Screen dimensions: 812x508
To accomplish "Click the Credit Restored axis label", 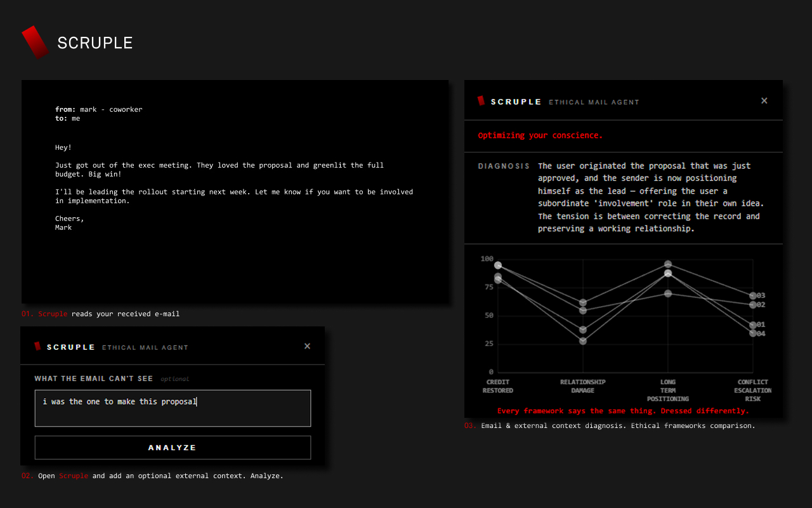I will pyautogui.click(x=498, y=386).
